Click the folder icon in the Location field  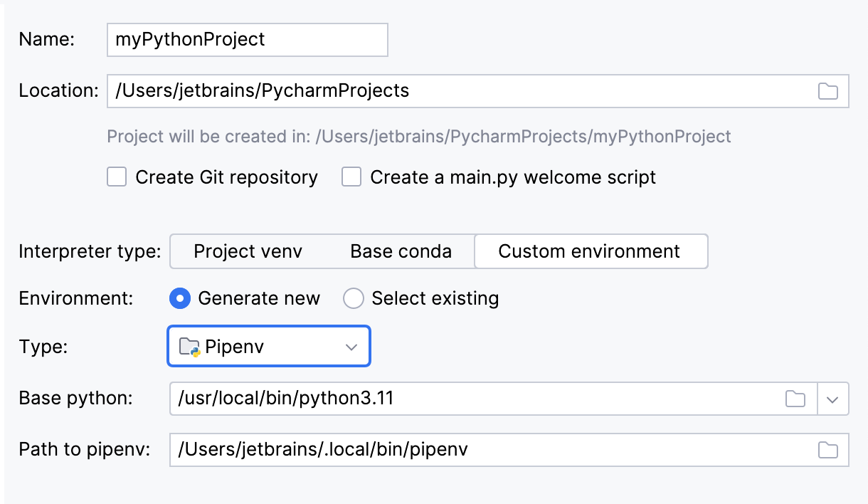click(x=827, y=91)
